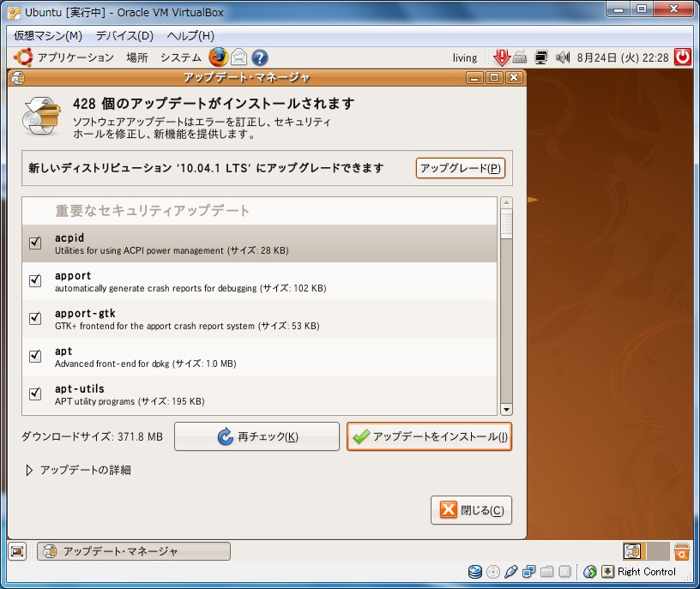Viewport: 700px width, 589px height.
Task: Click the 再チェック(K) button
Action: click(256, 436)
